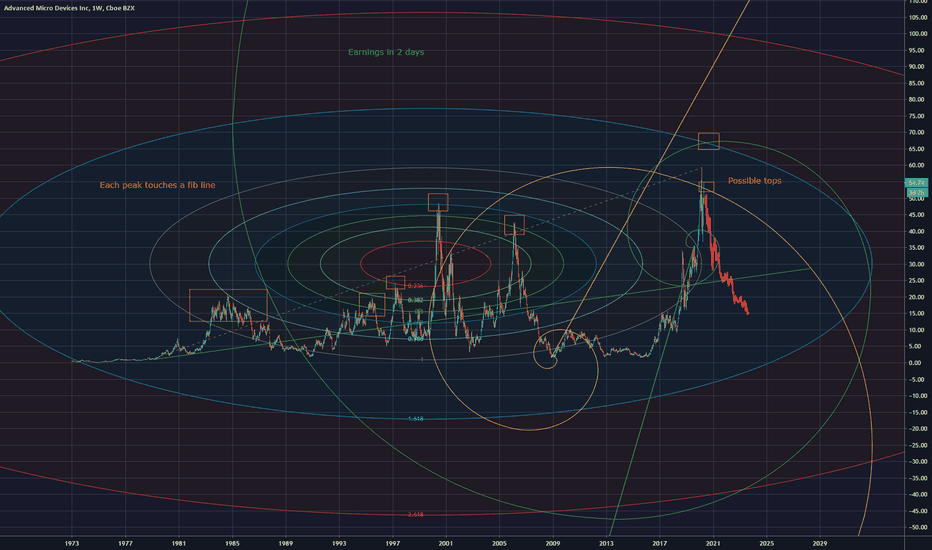Click the 105.00 price scale label
932x550 pixels.
pos(918,17)
